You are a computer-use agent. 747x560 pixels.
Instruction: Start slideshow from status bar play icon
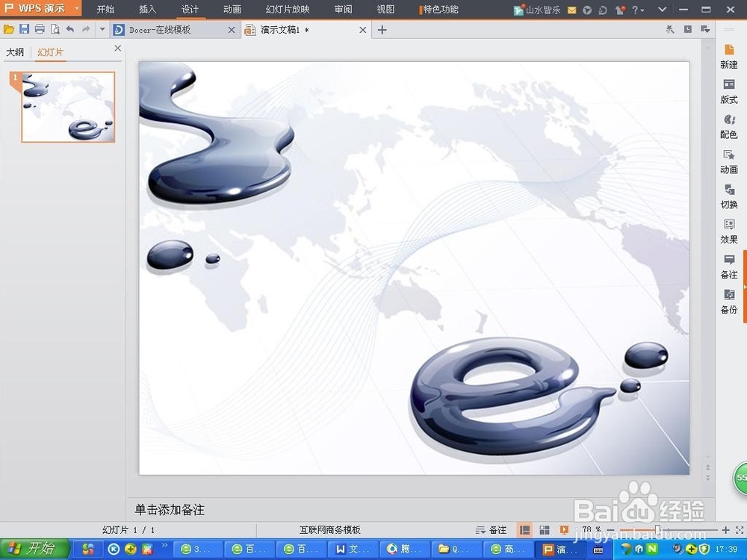564,530
